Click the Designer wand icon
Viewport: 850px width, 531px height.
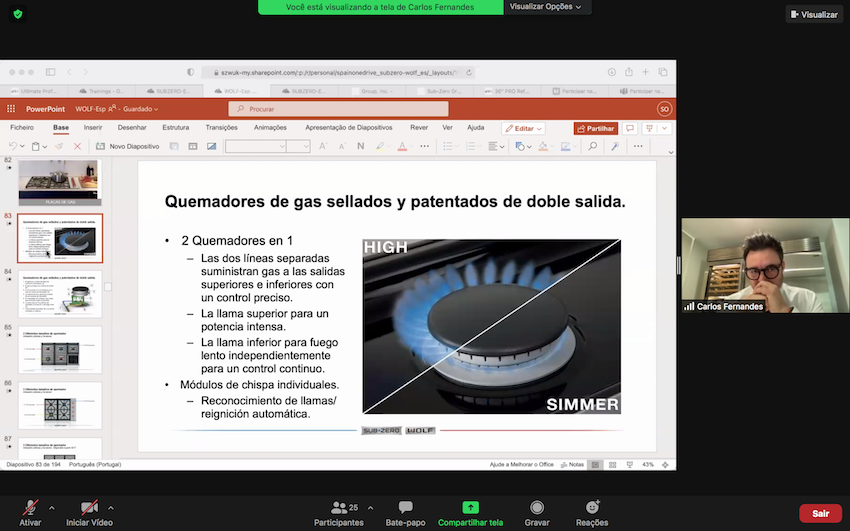point(615,146)
